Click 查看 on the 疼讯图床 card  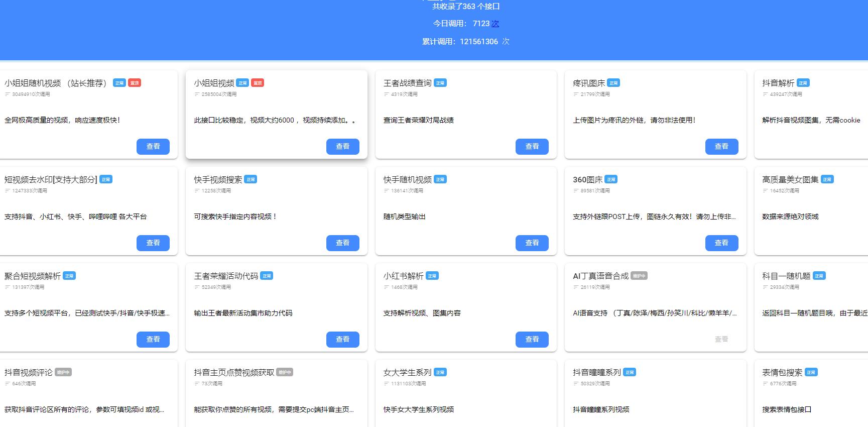click(721, 146)
